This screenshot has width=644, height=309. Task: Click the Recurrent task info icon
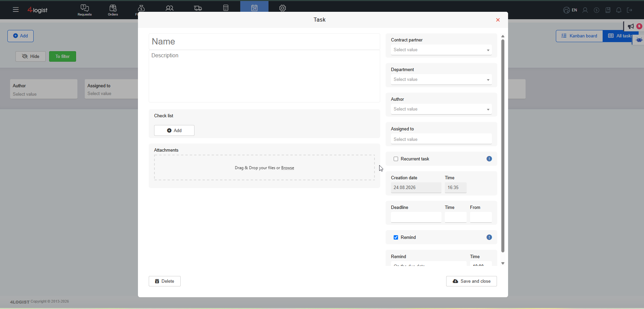(489, 159)
